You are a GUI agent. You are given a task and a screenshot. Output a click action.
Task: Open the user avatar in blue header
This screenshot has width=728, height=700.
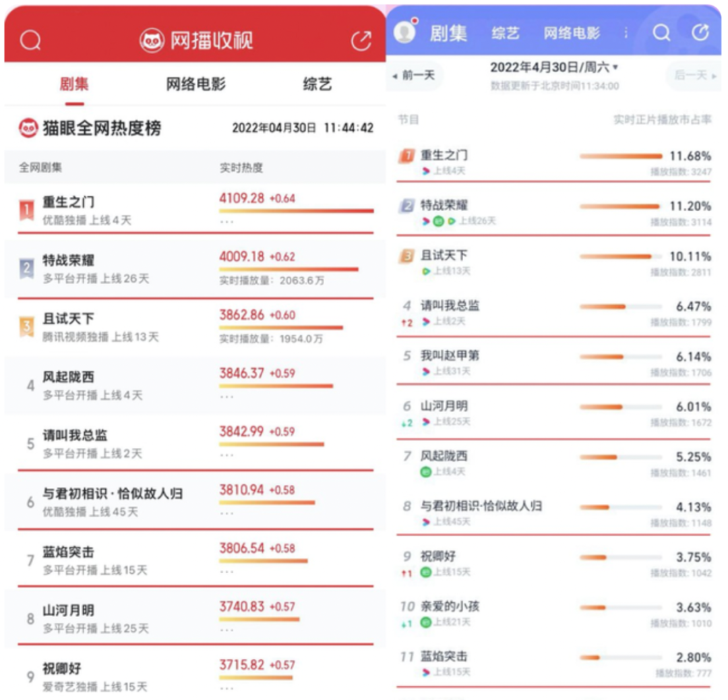pyautogui.click(x=405, y=31)
